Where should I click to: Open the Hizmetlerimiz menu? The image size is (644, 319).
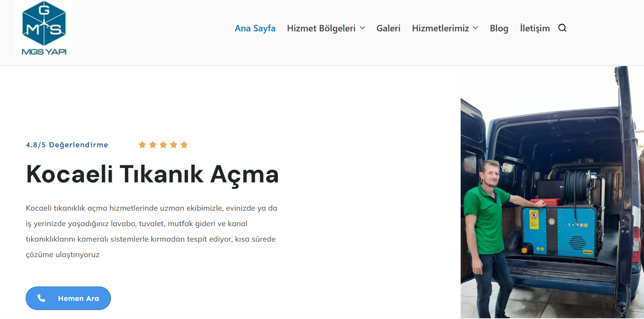coord(440,28)
